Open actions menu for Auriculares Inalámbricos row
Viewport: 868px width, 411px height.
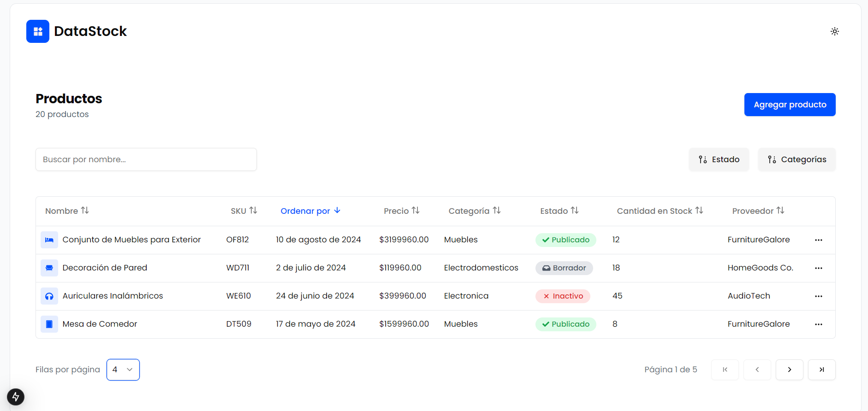(818, 296)
